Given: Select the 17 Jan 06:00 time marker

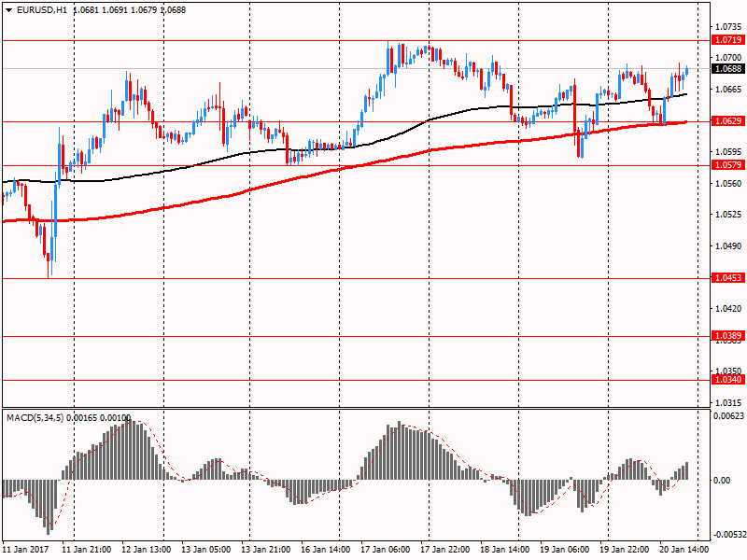Looking at the screenshot, I should point(386,550).
